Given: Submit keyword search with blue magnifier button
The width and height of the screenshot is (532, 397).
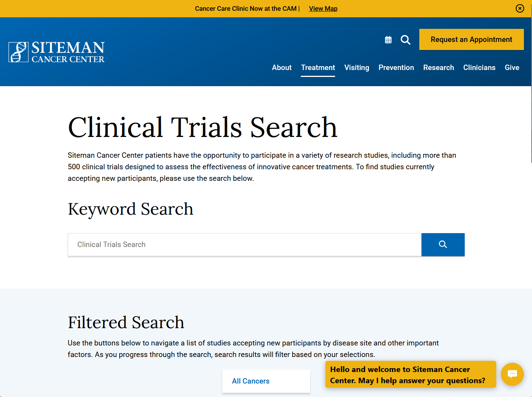Looking at the screenshot, I should point(443,245).
